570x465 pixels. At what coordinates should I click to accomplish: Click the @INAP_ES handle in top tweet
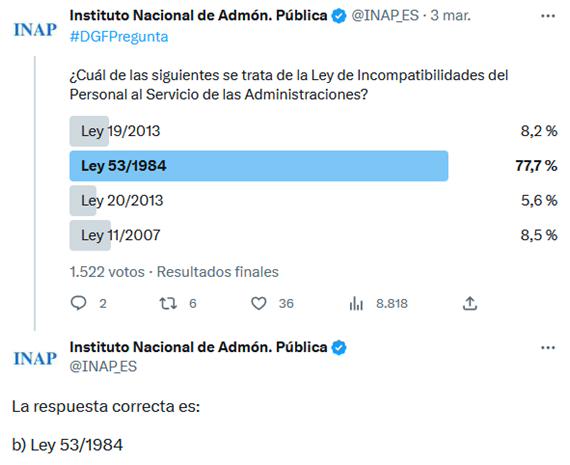(x=385, y=16)
